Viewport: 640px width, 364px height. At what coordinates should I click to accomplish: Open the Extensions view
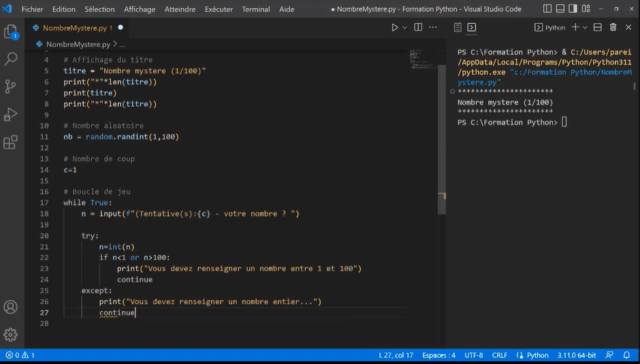(11, 142)
